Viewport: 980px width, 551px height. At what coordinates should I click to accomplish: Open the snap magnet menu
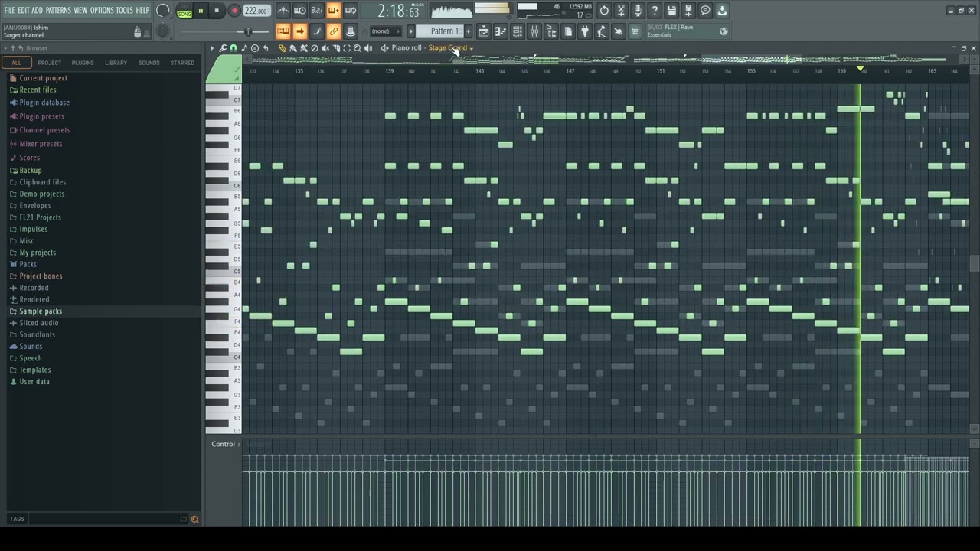(x=234, y=48)
